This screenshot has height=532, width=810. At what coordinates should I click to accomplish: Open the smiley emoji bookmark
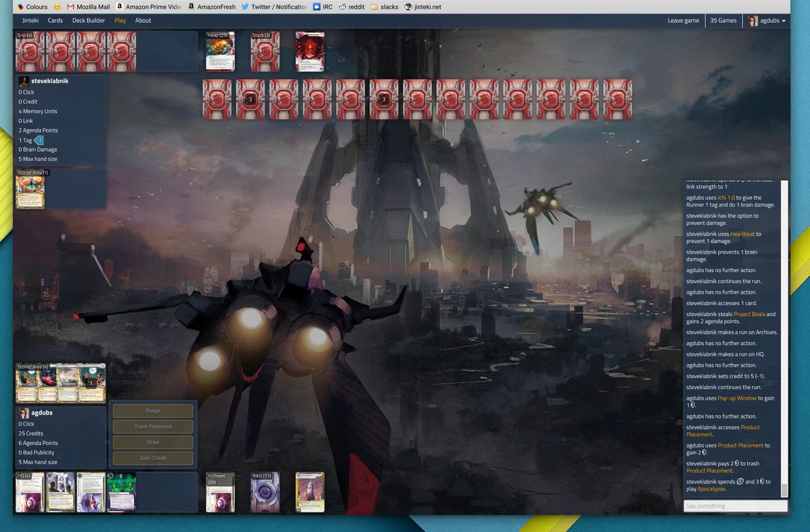[57, 7]
